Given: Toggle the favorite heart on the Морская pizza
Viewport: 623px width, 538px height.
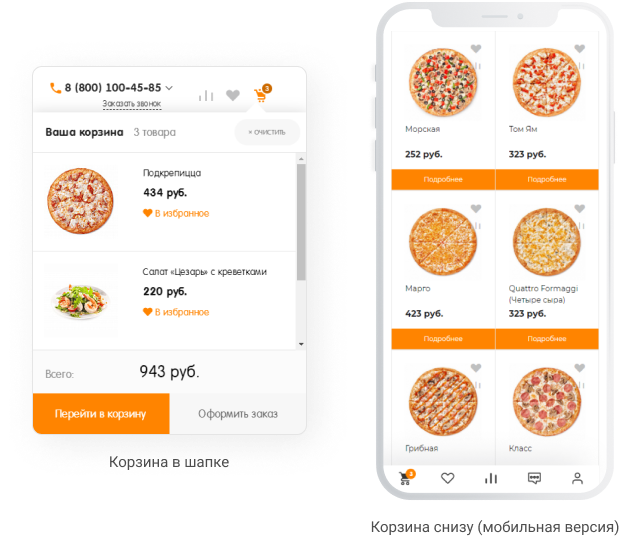Looking at the screenshot, I should click(476, 48).
